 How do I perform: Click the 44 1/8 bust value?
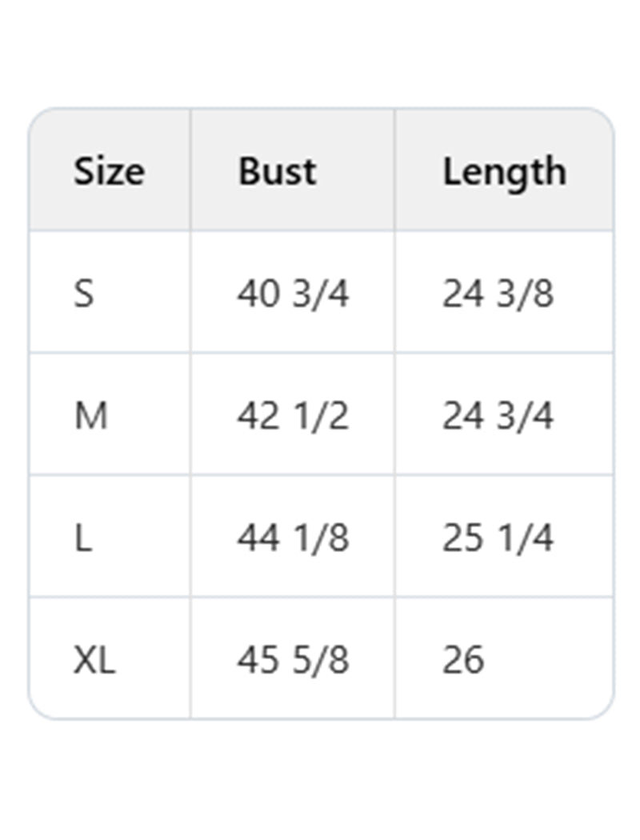[x=293, y=538]
